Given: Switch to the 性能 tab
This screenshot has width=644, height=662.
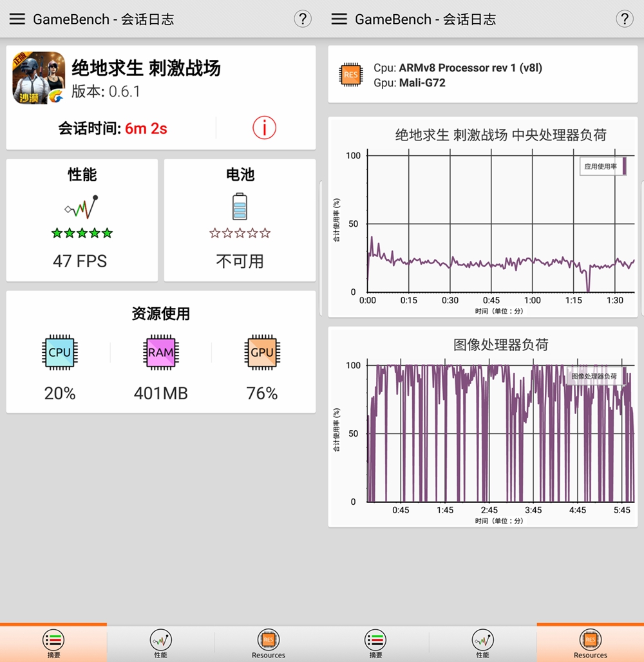Looking at the screenshot, I should [x=160, y=641].
